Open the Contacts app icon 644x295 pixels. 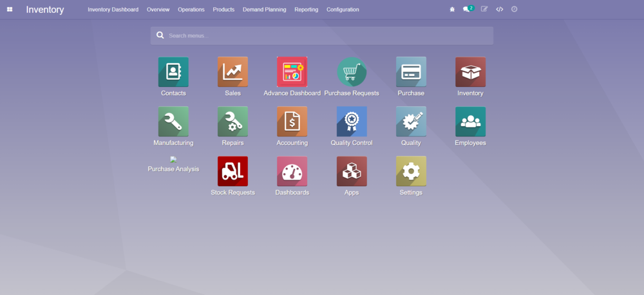coord(173,72)
